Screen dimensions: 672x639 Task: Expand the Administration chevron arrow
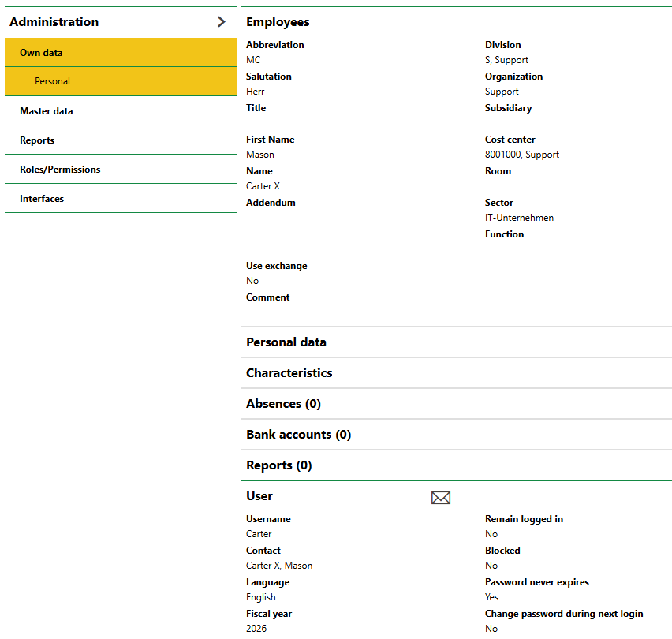click(x=221, y=22)
